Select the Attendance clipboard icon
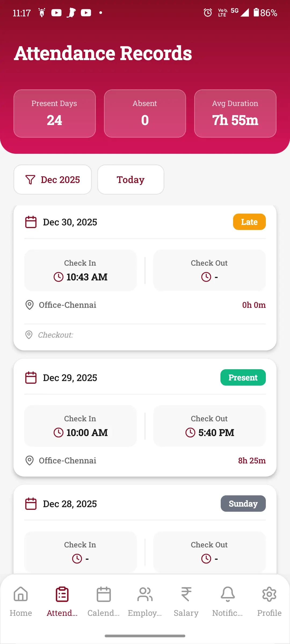 62,594
